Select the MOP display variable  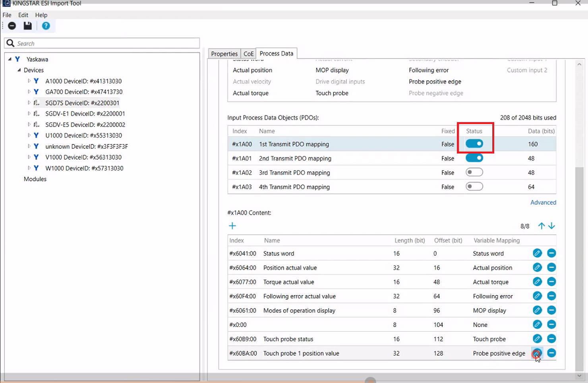332,70
